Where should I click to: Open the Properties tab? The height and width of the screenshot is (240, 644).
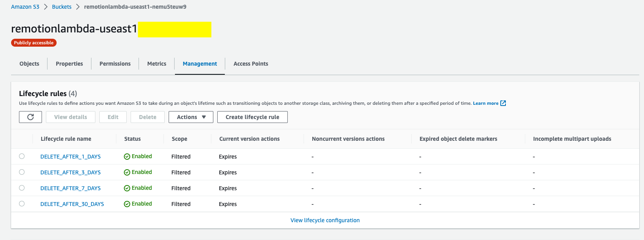69,64
